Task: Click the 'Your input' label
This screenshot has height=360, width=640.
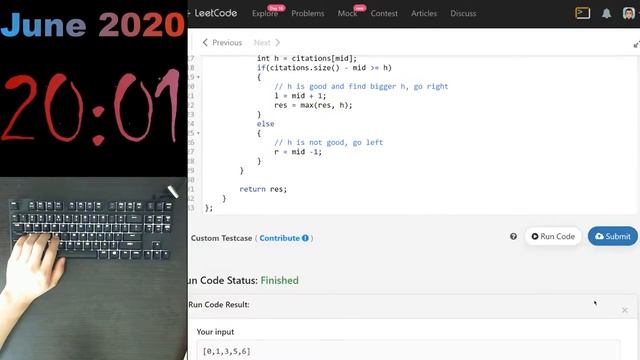Action: tap(215, 332)
